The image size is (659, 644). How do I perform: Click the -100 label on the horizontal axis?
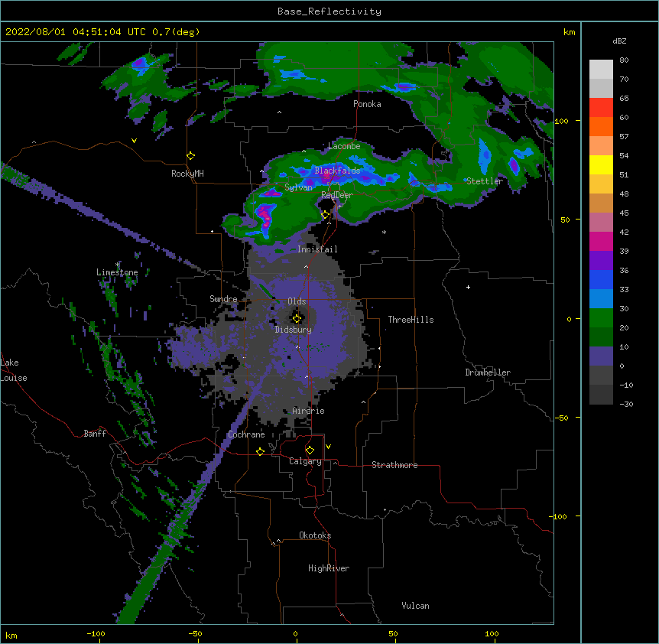(96, 633)
